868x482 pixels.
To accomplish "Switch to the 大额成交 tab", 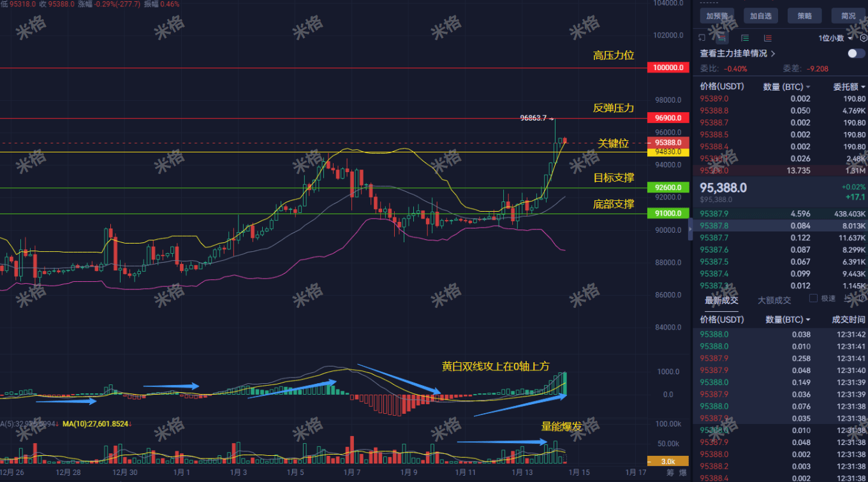I will point(774,300).
